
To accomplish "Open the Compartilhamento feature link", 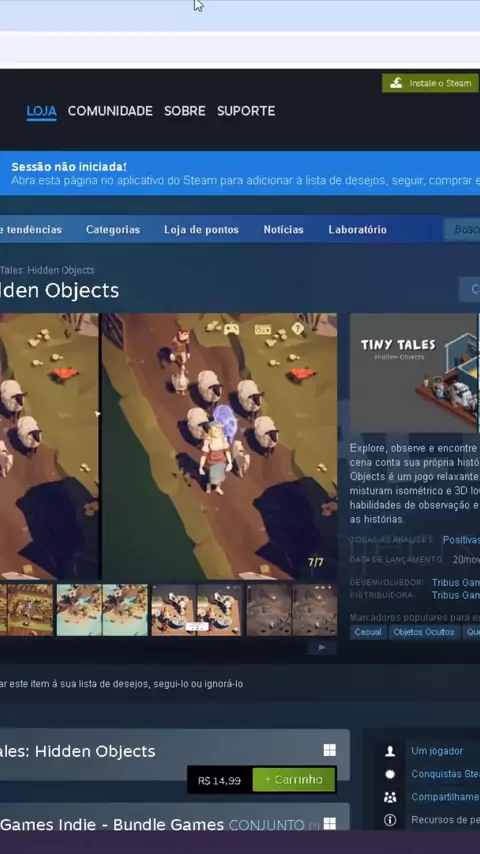I will coord(445,797).
